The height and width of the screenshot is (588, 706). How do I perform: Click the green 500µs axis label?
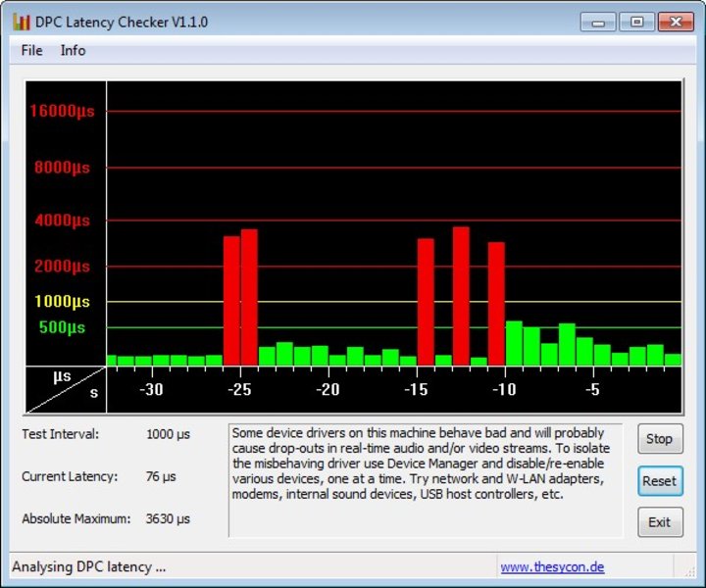coord(62,327)
